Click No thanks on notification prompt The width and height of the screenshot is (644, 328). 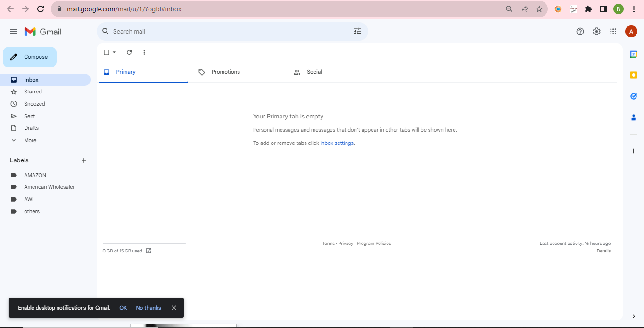[x=149, y=308]
